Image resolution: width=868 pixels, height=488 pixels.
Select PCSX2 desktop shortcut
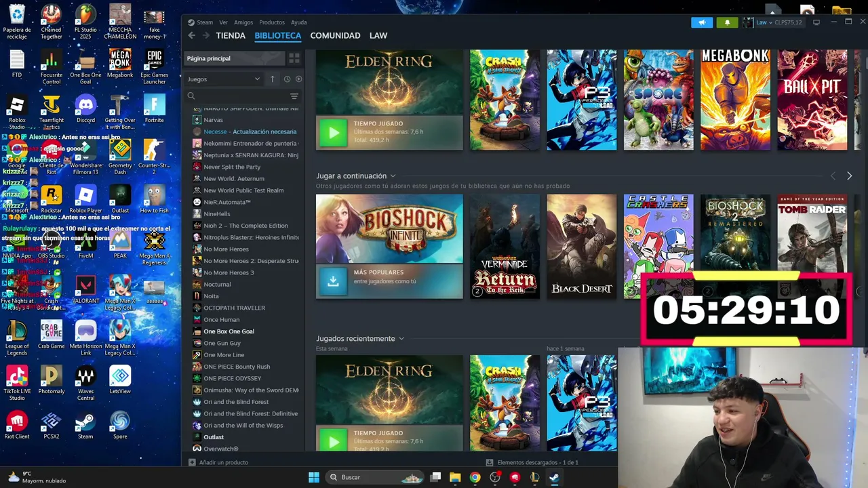(x=51, y=424)
